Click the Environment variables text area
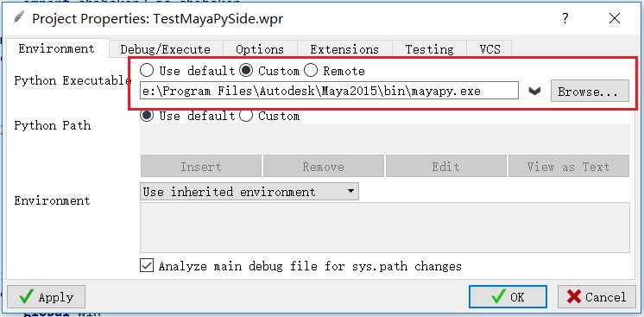The height and width of the screenshot is (317, 644). click(385, 227)
